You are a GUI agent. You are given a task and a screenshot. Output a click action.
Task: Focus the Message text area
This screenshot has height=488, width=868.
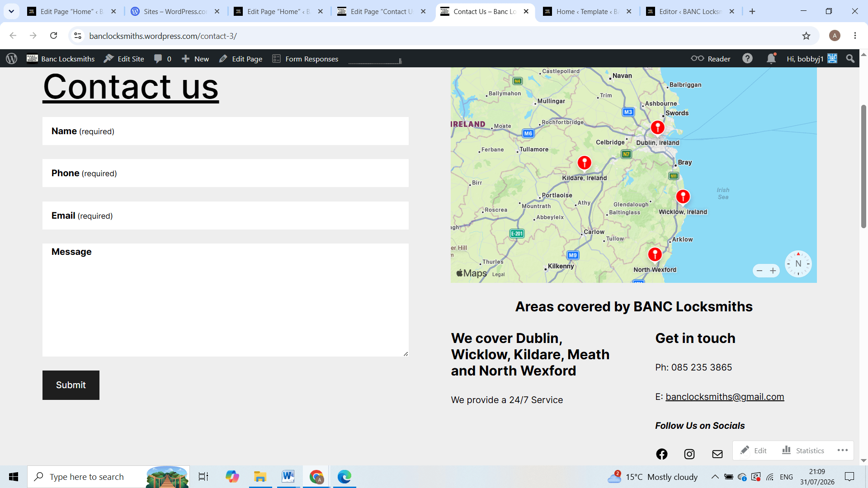click(226, 300)
